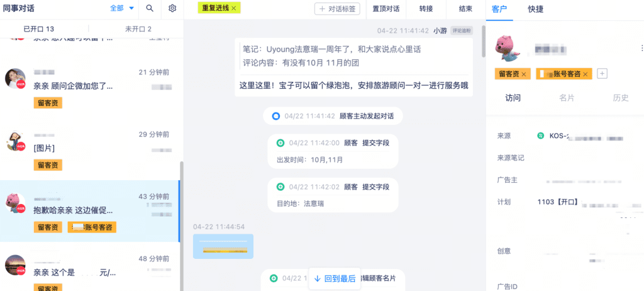644x291 pixels.
Task: Select the 已开口 13 tab
Action: click(39, 29)
